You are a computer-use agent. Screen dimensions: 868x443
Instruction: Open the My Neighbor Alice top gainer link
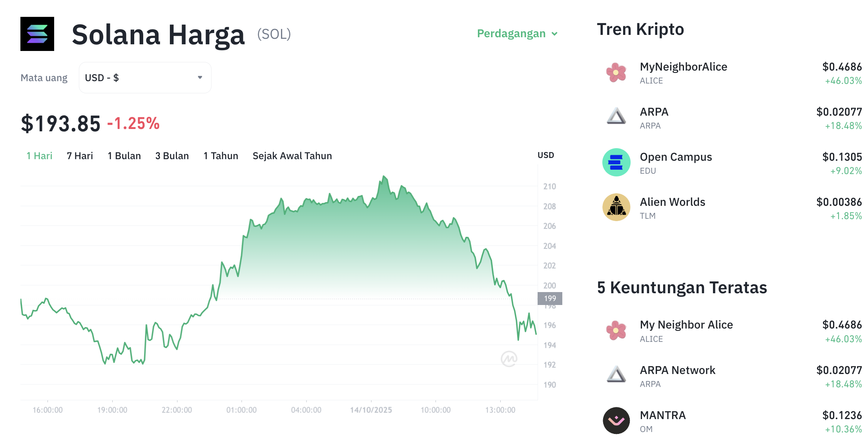point(686,325)
